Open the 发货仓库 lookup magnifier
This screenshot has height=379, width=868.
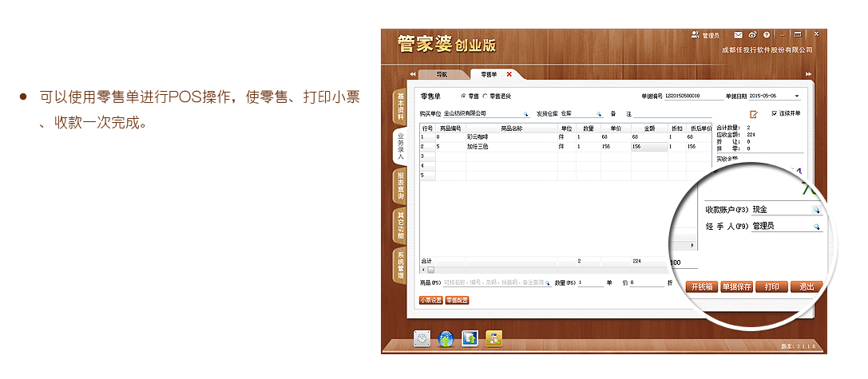(598, 114)
